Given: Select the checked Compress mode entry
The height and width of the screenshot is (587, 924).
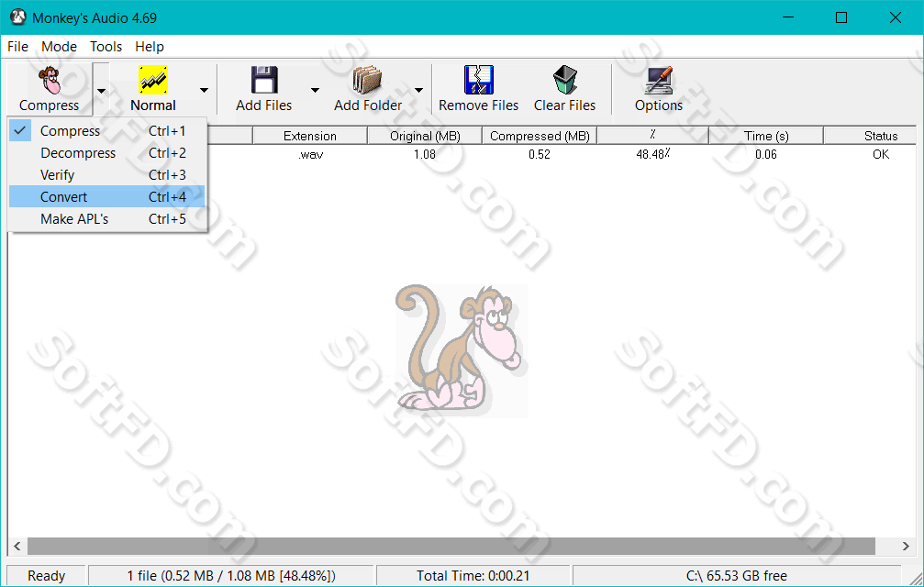Looking at the screenshot, I should (x=106, y=131).
